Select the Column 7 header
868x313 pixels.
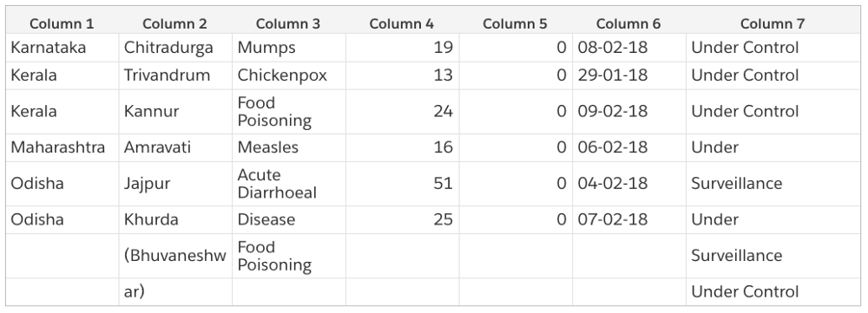click(x=773, y=23)
